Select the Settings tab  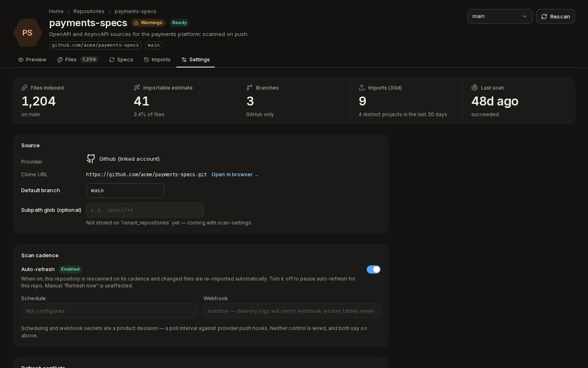tap(196, 60)
